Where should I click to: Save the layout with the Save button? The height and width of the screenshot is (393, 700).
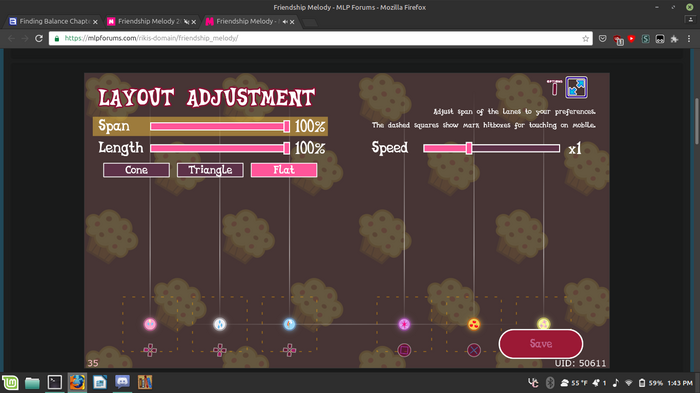point(541,343)
